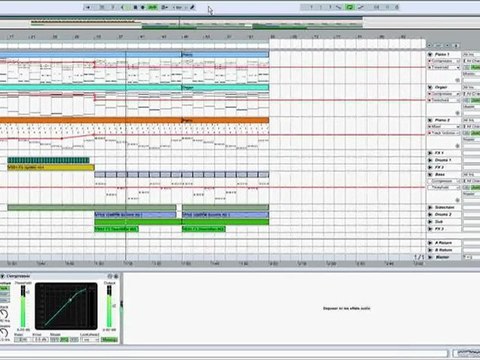
Task: Fold the Piano 2 track triangle
Action: tap(430, 120)
